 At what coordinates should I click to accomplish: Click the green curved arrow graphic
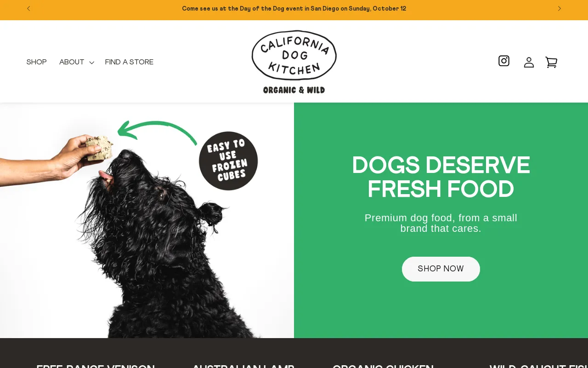(x=157, y=131)
